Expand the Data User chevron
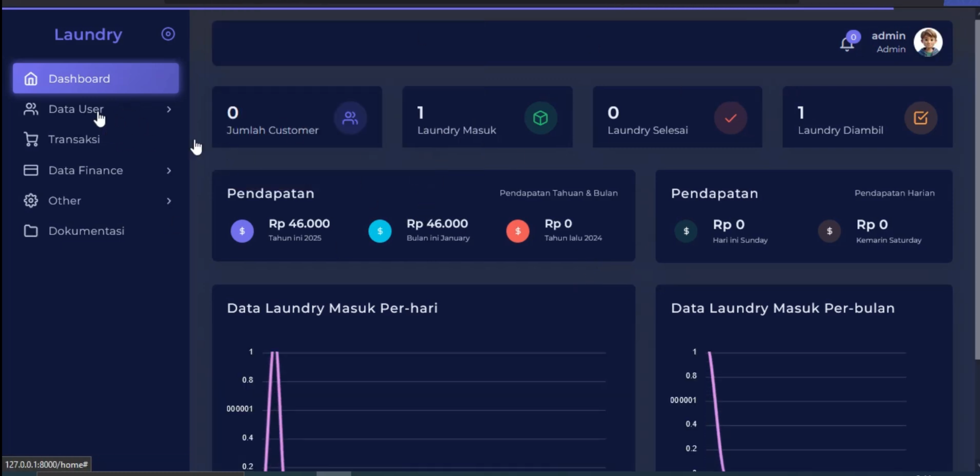This screenshot has width=980, height=476. [169, 109]
